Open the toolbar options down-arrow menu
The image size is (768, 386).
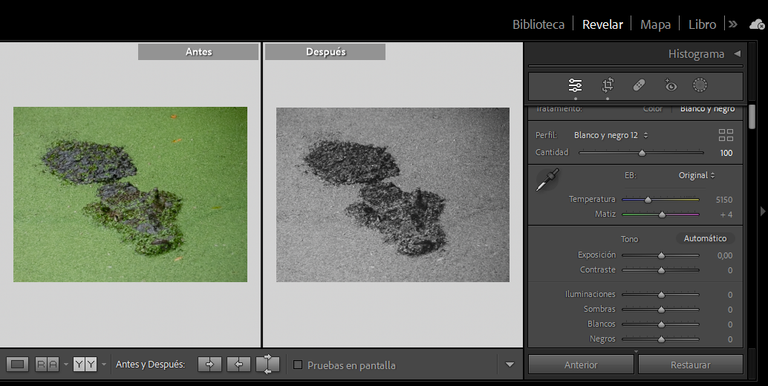509,364
